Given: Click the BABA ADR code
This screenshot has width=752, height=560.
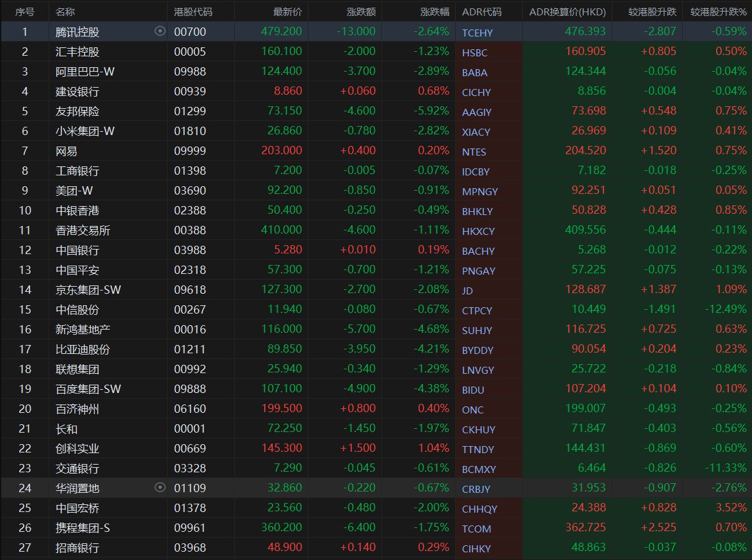Looking at the screenshot, I should point(475,73).
